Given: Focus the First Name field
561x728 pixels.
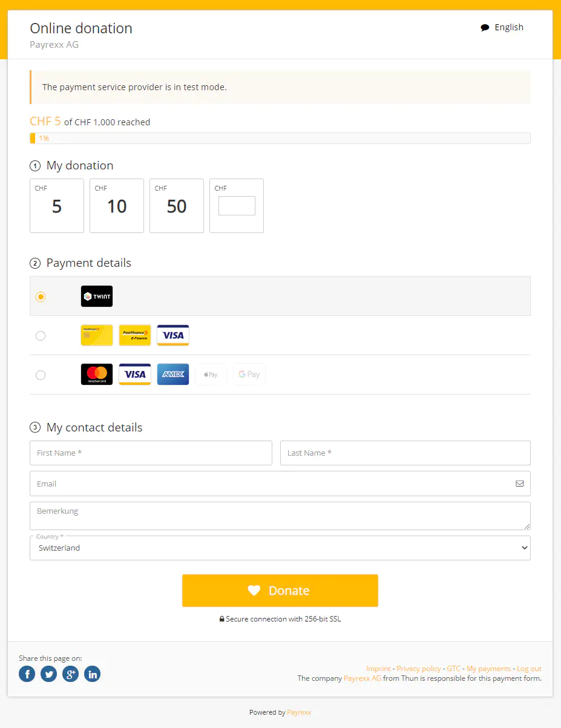Looking at the screenshot, I should (x=151, y=453).
